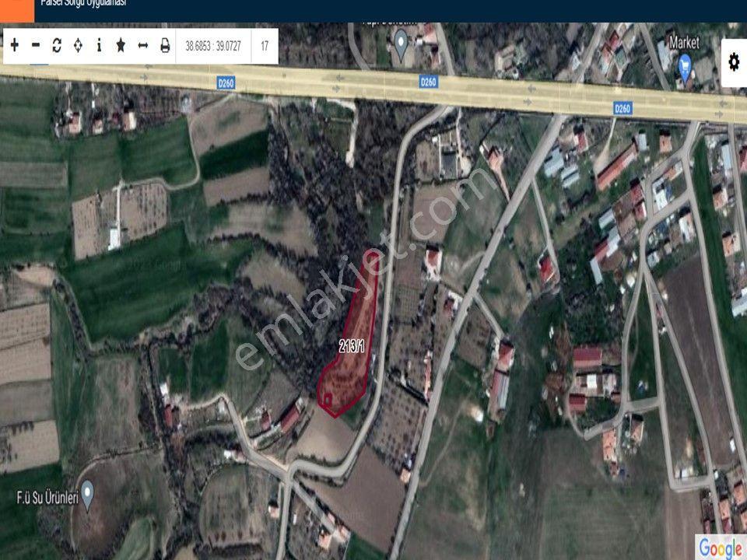Click the Market place label

[684, 43]
